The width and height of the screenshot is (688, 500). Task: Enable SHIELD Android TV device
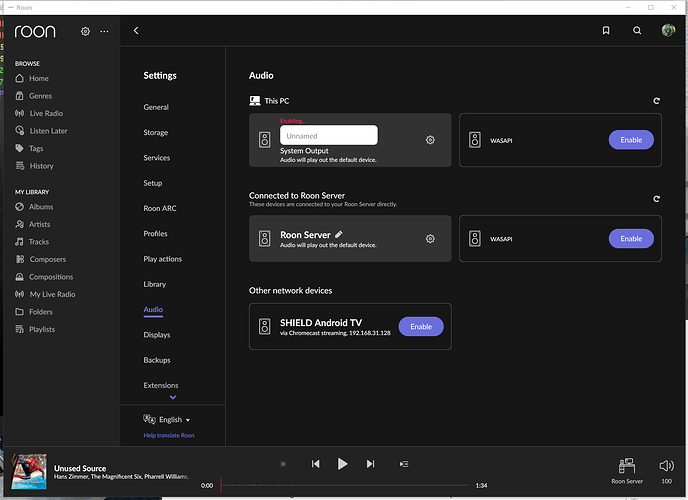[x=421, y=327]
